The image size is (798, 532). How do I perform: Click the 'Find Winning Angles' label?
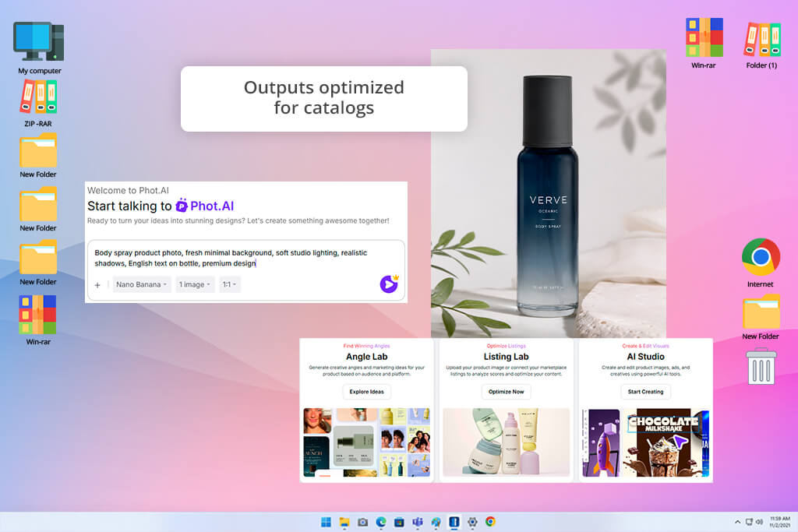[366, 346]
